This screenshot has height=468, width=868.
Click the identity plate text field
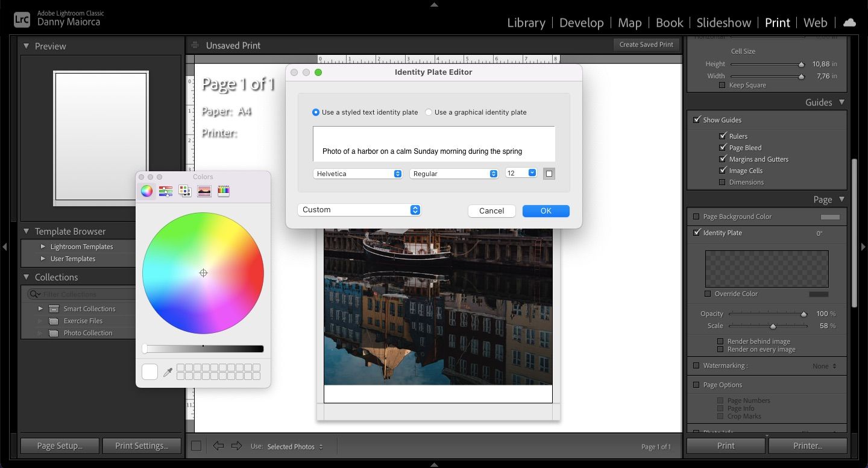[x=433, y=145]
